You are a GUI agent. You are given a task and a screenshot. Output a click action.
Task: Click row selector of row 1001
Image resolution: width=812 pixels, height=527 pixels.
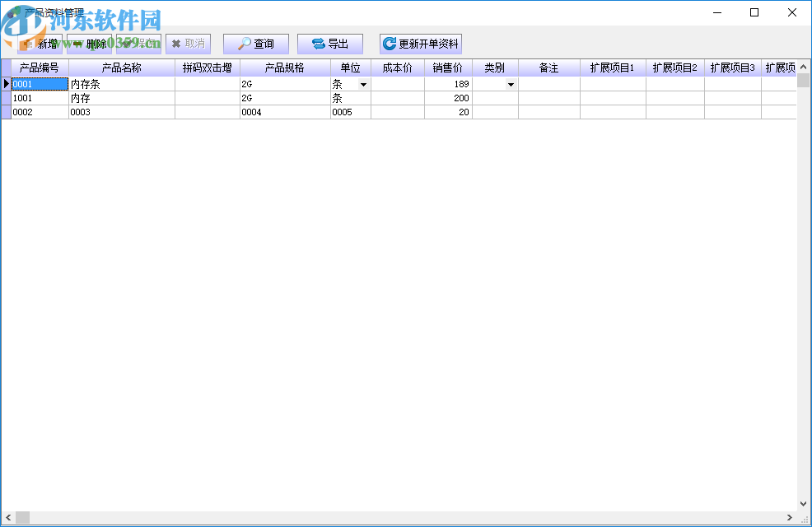7,98
